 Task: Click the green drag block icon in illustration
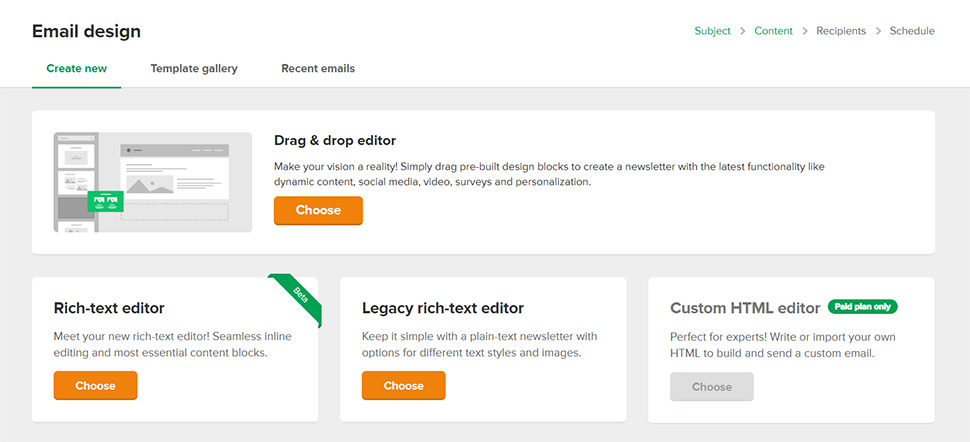[105, 202]
